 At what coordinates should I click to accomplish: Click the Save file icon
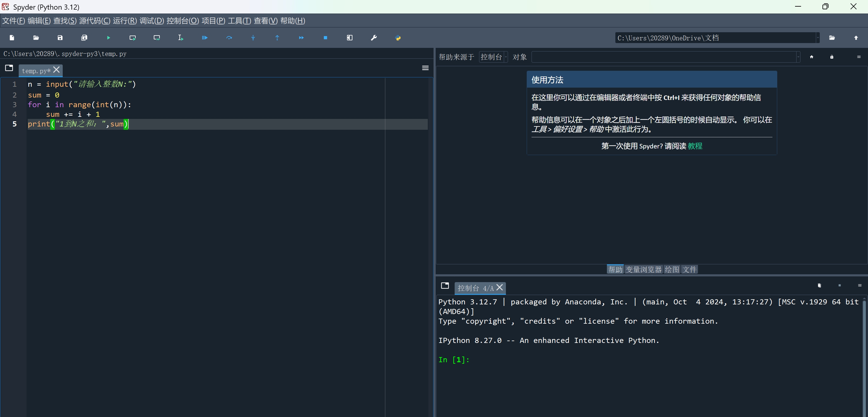[60, 38]
